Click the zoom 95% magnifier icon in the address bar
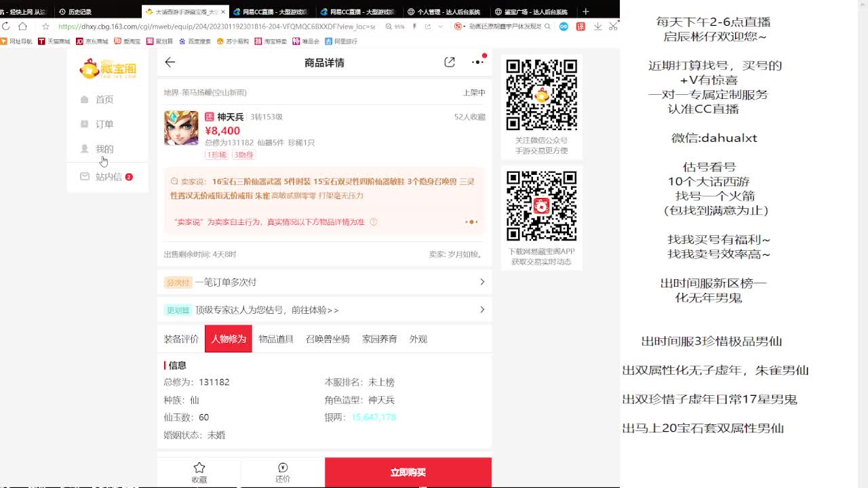The image size is (868, 488). point(389,26)
